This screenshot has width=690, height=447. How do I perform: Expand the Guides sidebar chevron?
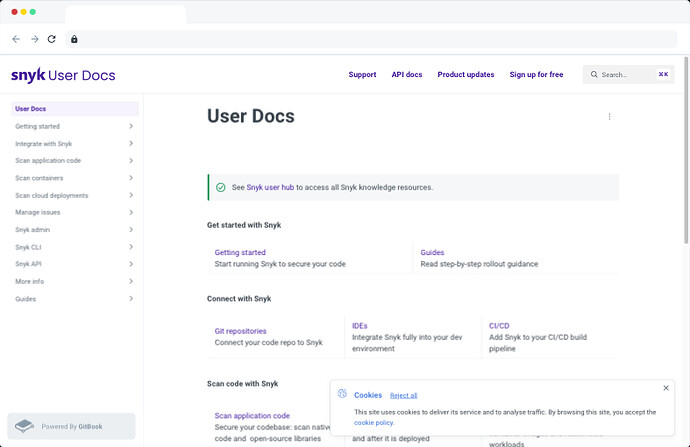[x=131, y=298]
